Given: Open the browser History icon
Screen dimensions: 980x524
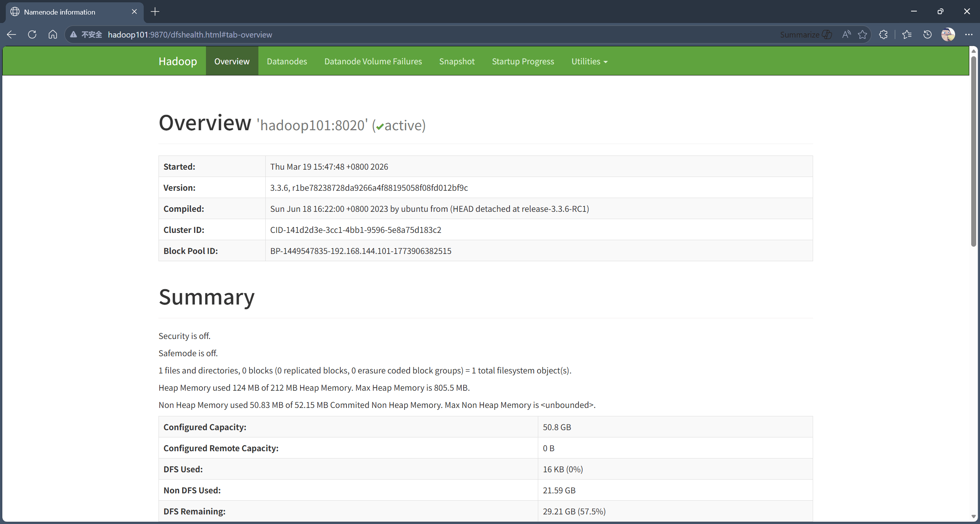Looking at the screenshot, I should click(x=927, y=34).
